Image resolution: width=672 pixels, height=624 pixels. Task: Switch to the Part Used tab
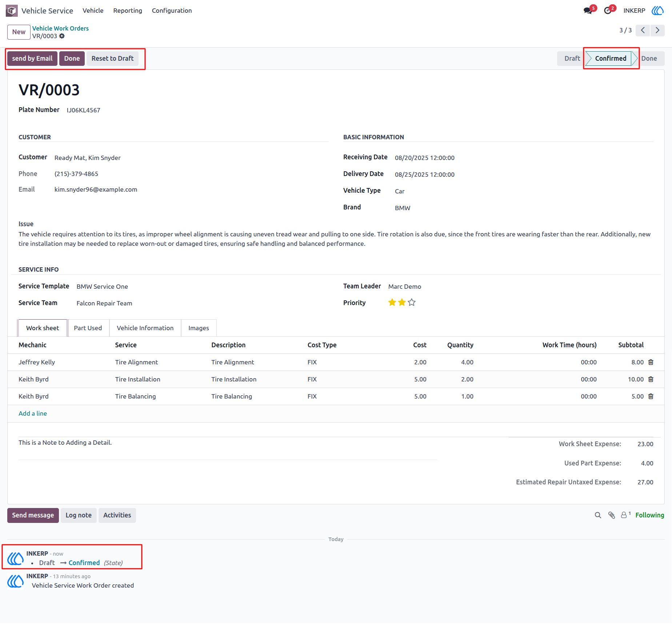[88, 328]
